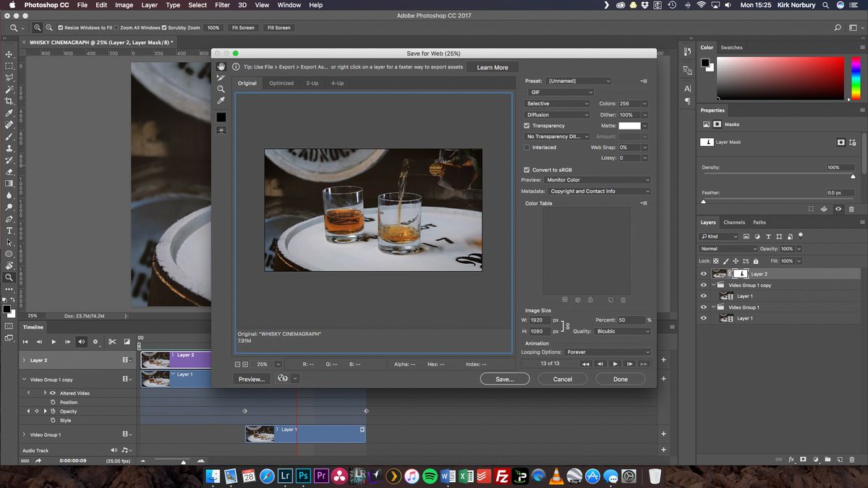
Task: Hide Video Group 1 copy with its eye toggle
Action: pyautogui.click(x=703, y=285)
